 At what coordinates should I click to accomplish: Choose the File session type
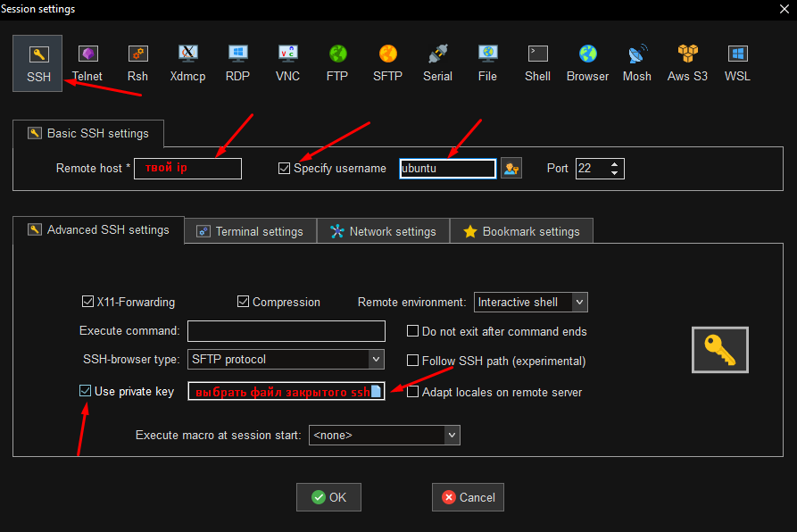tap(487, 63)
